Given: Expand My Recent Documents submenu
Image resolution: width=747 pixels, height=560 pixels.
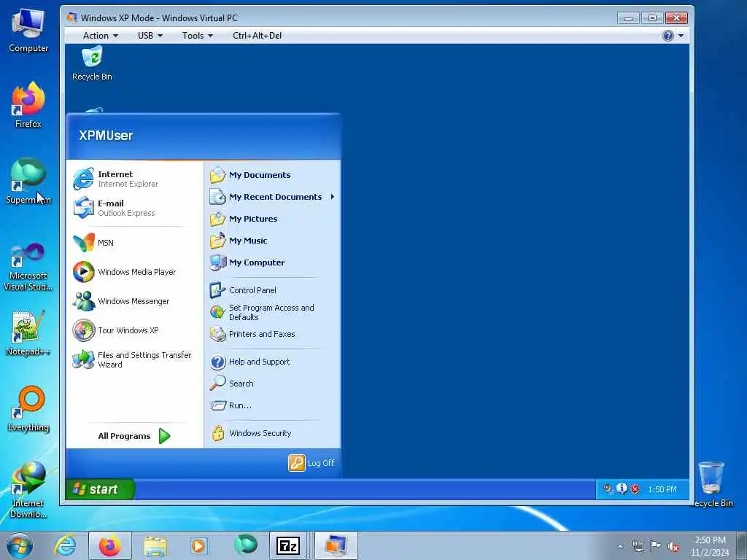Looking at the screenshot, I should [271, 197].
